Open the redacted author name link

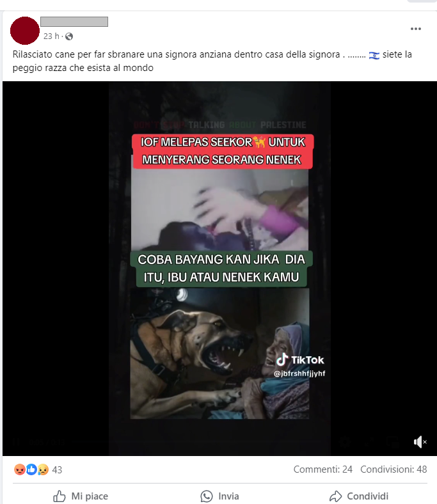[x=74, y=22]
